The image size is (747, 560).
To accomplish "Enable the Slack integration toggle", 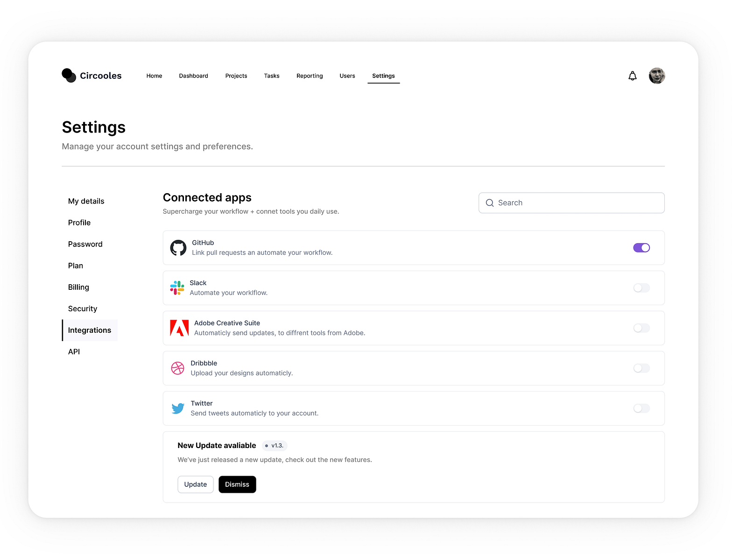I will tap(641, 287).
